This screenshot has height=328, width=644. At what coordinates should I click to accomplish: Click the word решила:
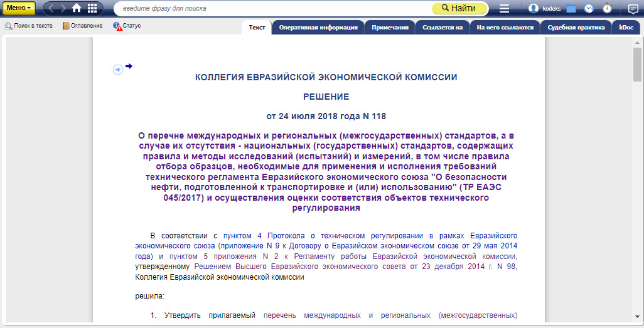(149, 297)
